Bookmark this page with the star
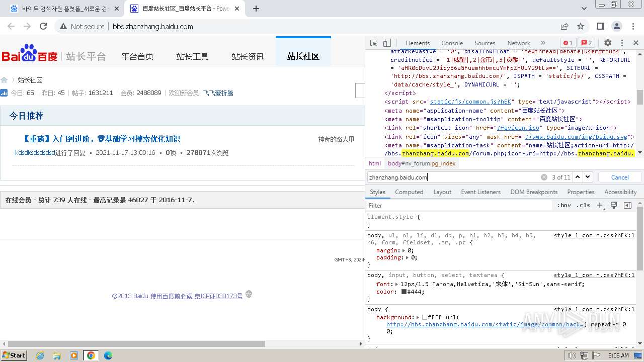The width and height of the screenshot is (644, 362). 581,26
